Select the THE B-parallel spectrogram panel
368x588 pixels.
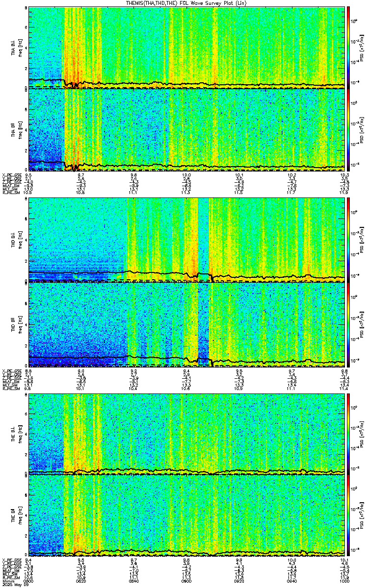(186, 516)
